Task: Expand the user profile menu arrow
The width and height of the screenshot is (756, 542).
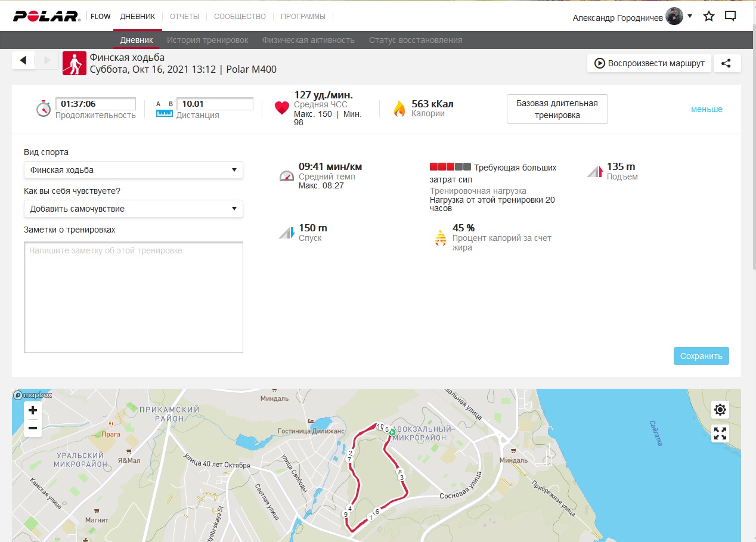Action: click(x=690, y=16)
